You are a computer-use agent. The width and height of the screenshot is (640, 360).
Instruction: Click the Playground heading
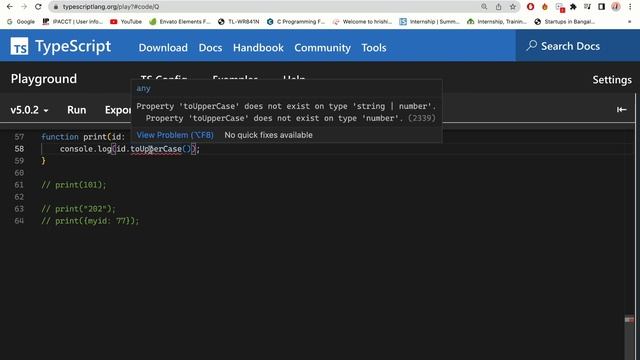(44, 79)
